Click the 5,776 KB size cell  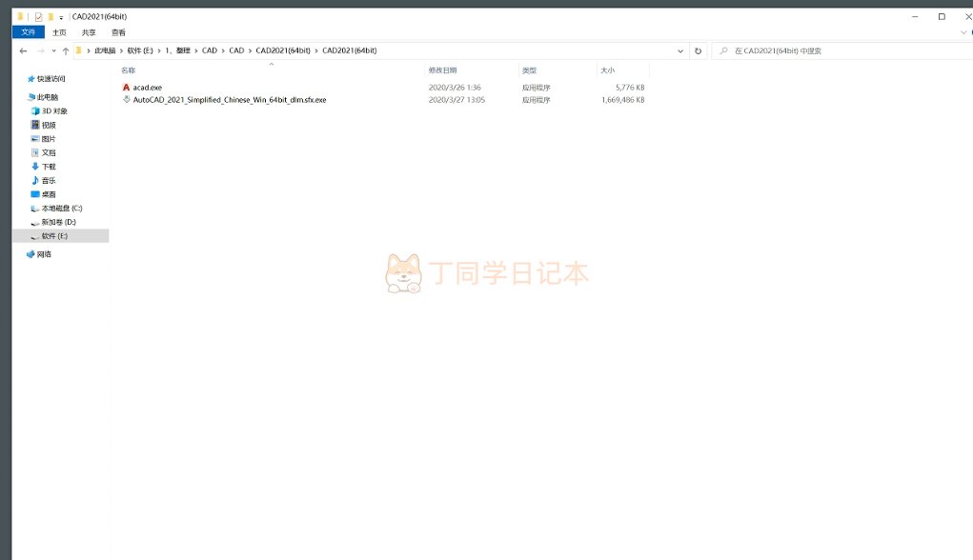[x=630, y=88]
